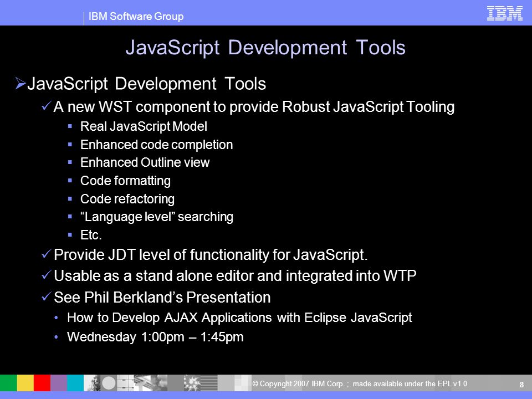Click the green footer color block
This screenshot has height=399, width=532.
coord(8,383)
